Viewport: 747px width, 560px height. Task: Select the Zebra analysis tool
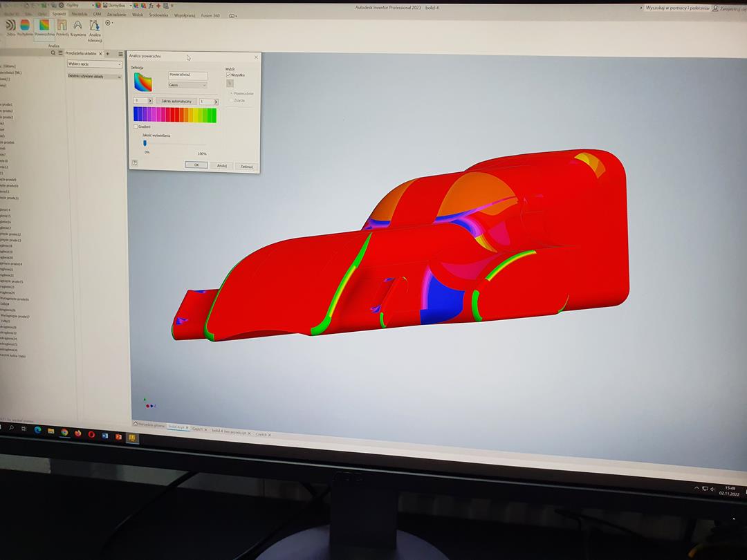coord(10,28)
